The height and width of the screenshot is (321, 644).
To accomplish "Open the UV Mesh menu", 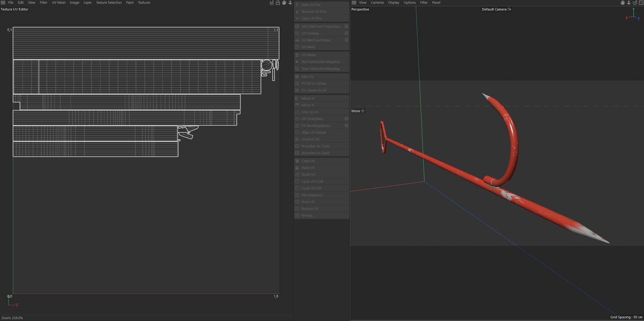I will point(59,3).
